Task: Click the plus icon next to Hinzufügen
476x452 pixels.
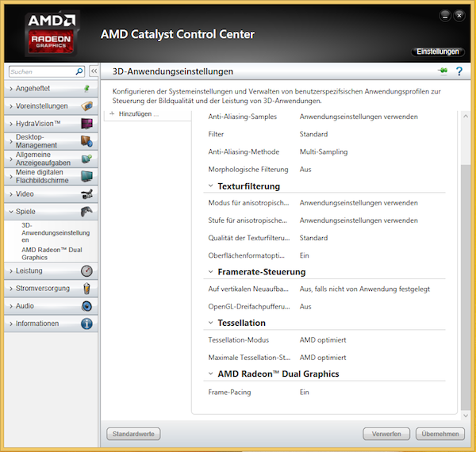Action: (112, 113)
